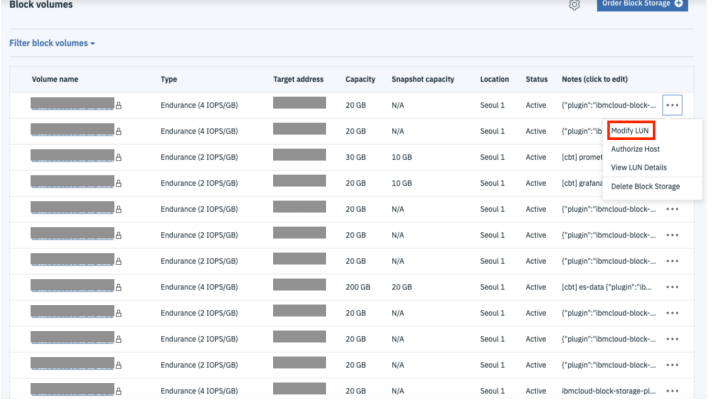Click '10 GB' snapshot capacity in the 30 GB row

[x=401, y=157]
